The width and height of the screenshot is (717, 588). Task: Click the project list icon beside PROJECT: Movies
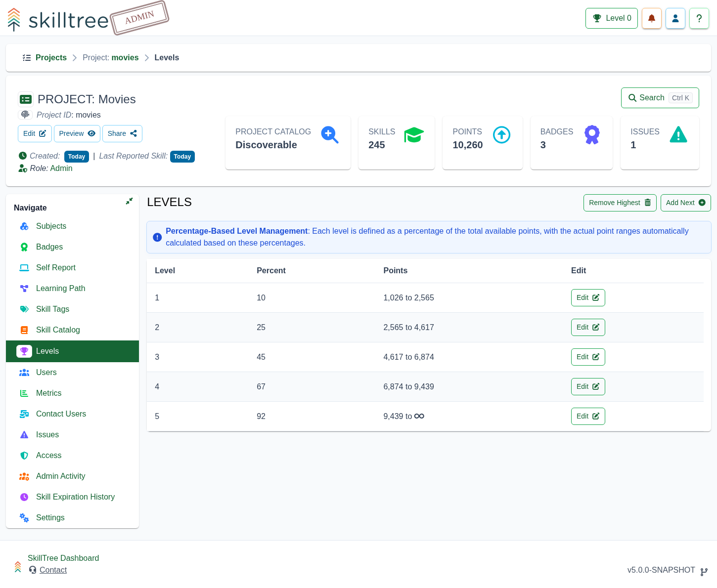pos(26,99)
